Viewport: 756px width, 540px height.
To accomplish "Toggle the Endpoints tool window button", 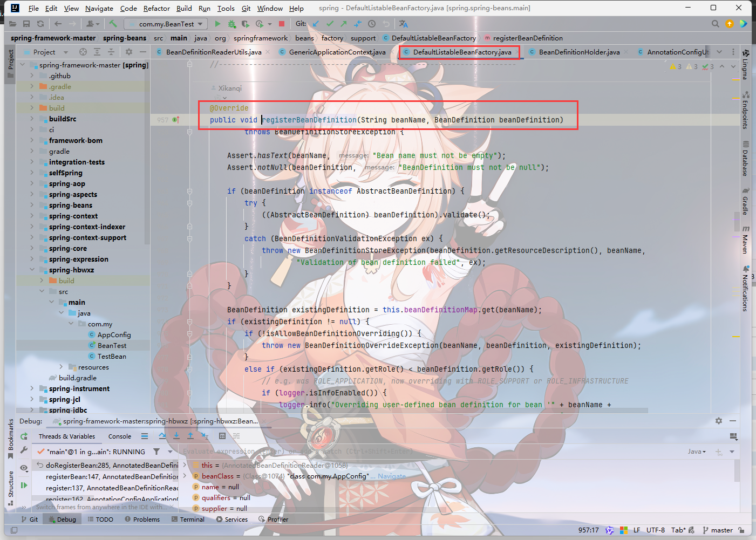I will pyautogui.click(x=745, y=110).
